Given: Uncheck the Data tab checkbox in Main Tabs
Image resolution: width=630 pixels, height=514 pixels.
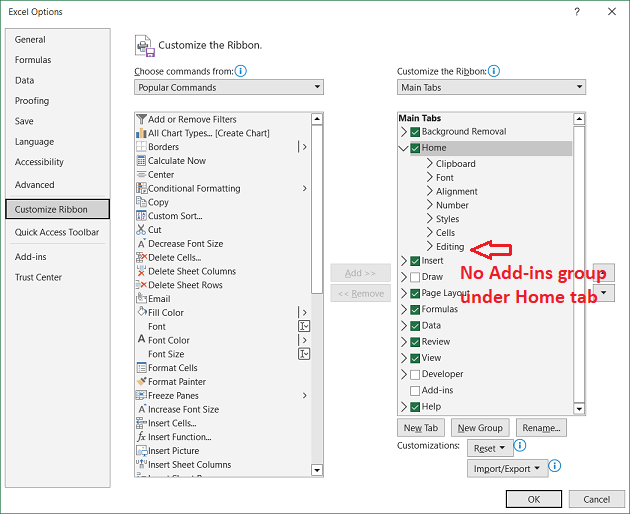Looking at the screenshot, I should coord(415,326).
